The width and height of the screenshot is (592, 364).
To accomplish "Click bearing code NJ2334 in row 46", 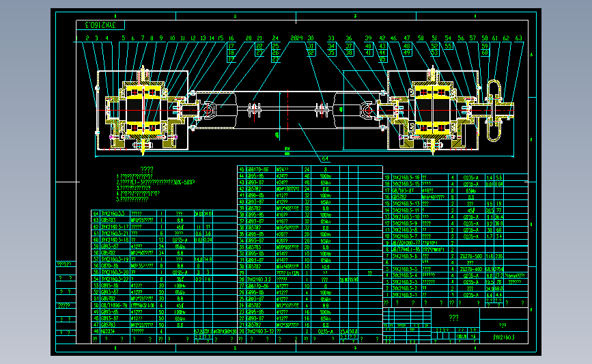I will point(108,331).
